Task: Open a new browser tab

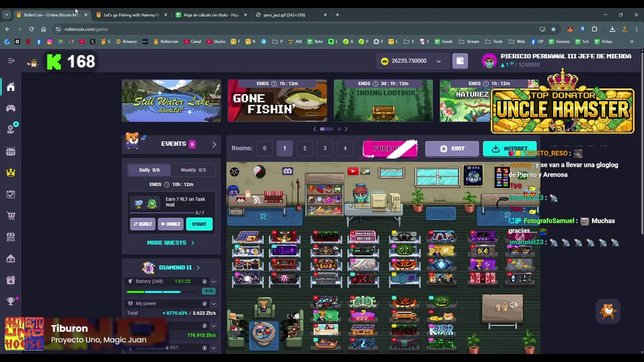Action: point(337,15)
